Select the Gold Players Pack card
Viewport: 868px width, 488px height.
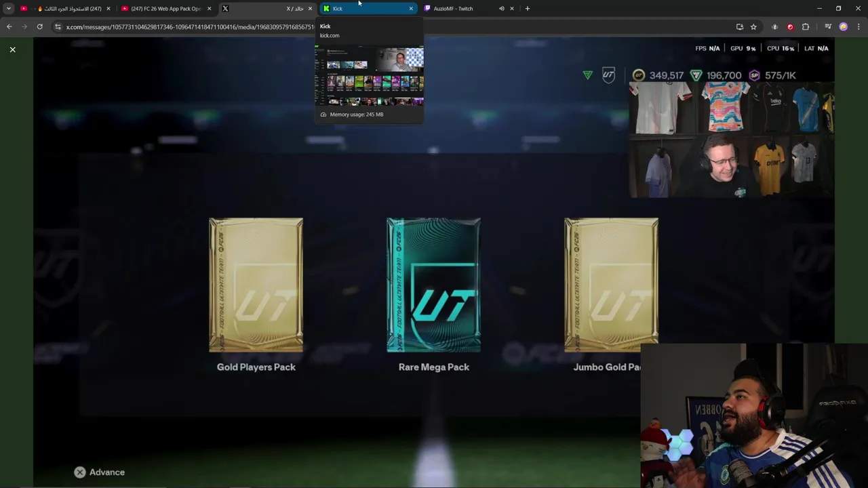tap(256, 285)
